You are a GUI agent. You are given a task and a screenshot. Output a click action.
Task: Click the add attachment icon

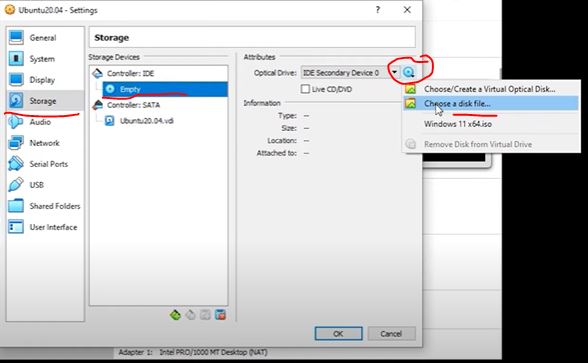click(x=205, y=315)
